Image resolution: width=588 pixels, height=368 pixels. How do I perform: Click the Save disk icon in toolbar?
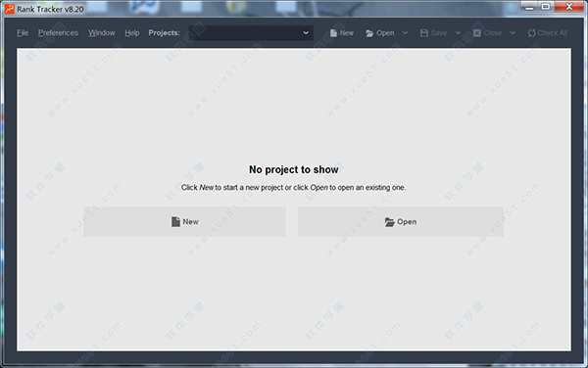pyautogui.click(x=424, y=33)
